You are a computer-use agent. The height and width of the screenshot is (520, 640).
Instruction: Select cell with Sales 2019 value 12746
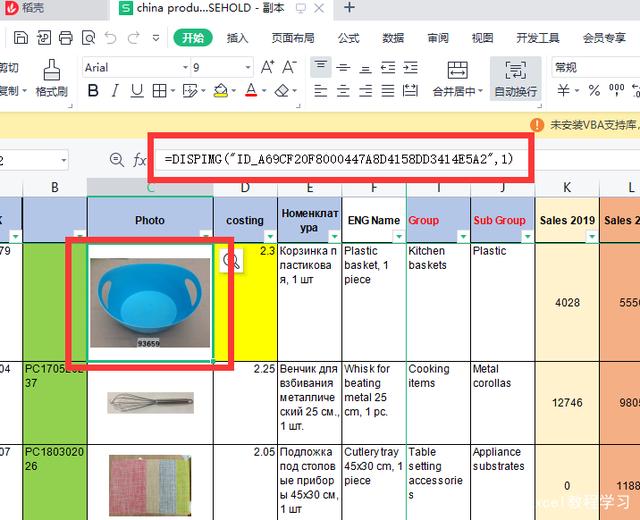coord(567,403)
